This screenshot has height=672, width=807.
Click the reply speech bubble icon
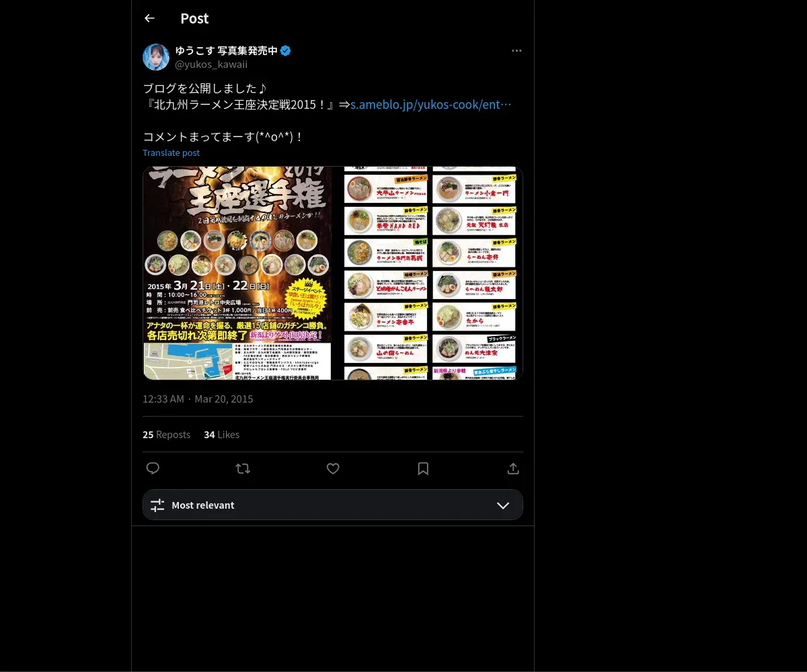pyautogui.click(x=153, y=468)
